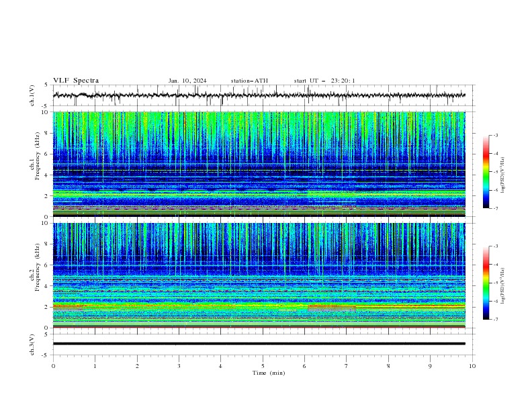This screenshot has height=411, width=532.
Task: Click time axis tick label "2"
Action: [x=137, y=366]
